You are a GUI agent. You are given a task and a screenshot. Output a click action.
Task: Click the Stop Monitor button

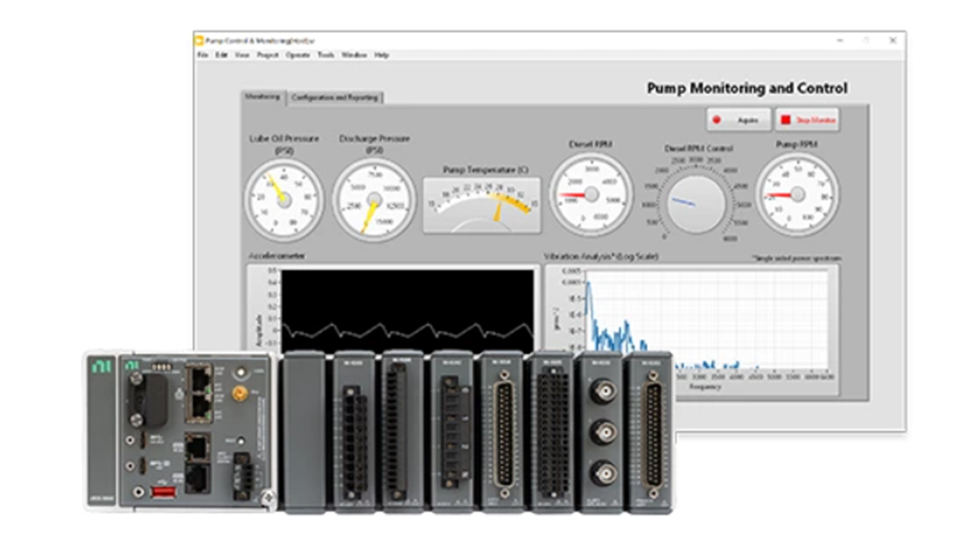(x=807, y=120)
